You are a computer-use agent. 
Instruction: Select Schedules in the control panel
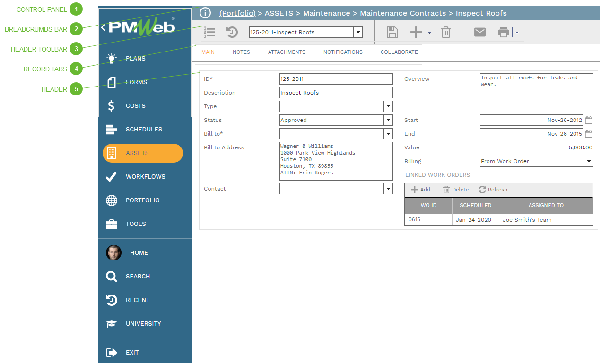[143, 130]
